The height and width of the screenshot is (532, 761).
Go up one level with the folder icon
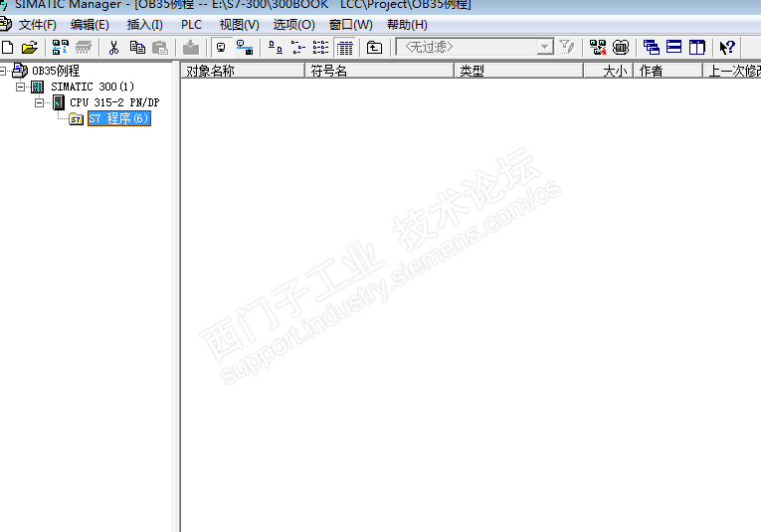click(374, 48)
